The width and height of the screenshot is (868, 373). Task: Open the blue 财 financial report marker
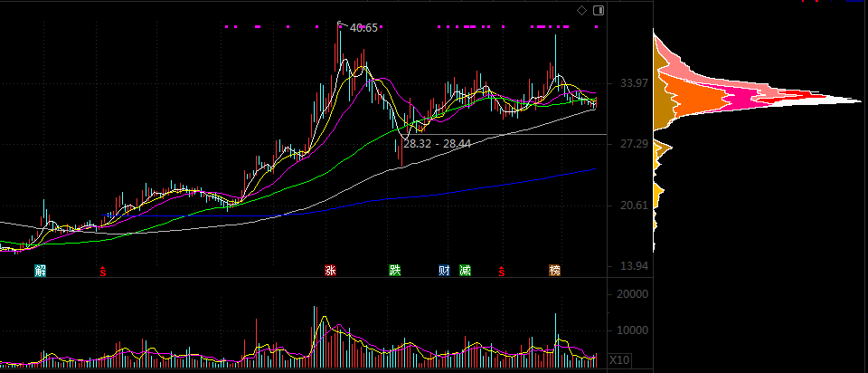444,271
